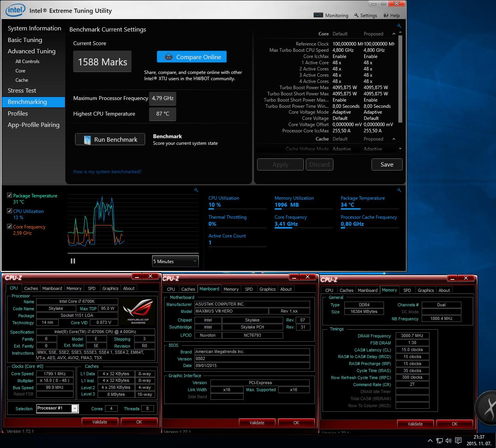Open the 5 Minutes time range dropdown

tap(175, 261)
